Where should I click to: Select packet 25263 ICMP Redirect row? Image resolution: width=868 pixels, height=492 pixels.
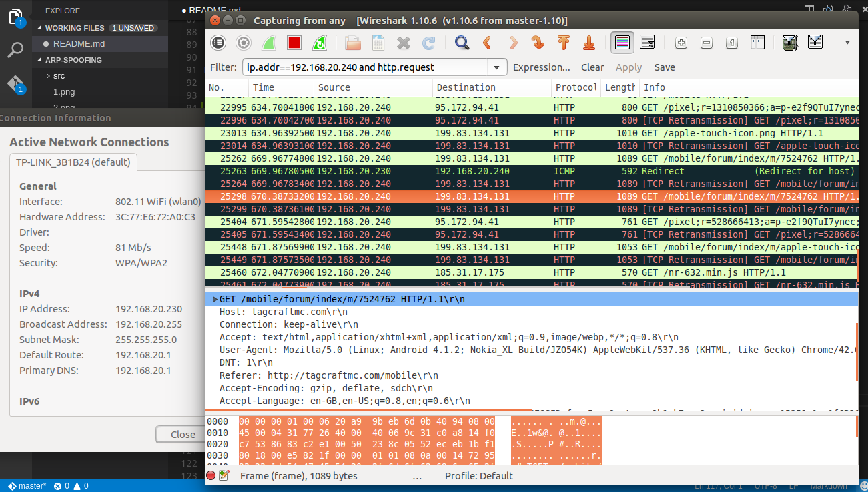532,171
